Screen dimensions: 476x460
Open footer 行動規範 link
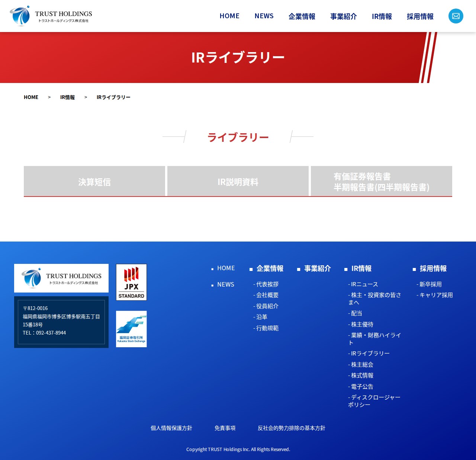point(266,328)
